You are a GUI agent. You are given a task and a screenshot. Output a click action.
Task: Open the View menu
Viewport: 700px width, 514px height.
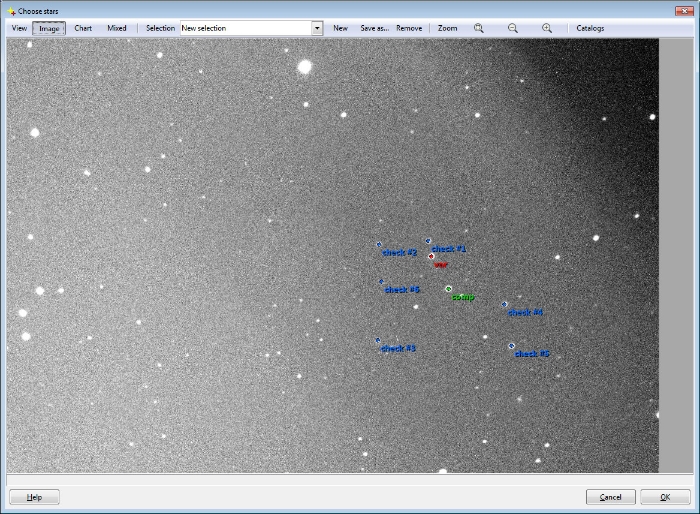coord(19,28)
